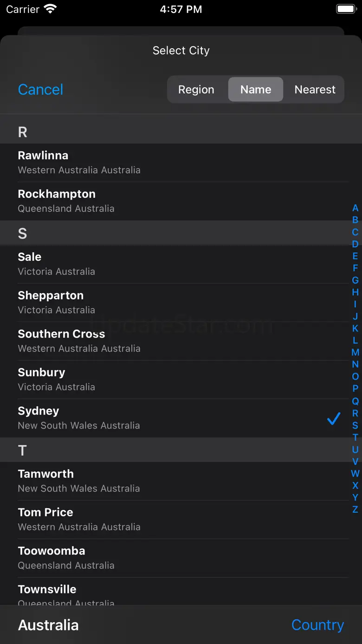Select the Name sort tab
This screenshot has height=644, width=362.
pos(256,89)
